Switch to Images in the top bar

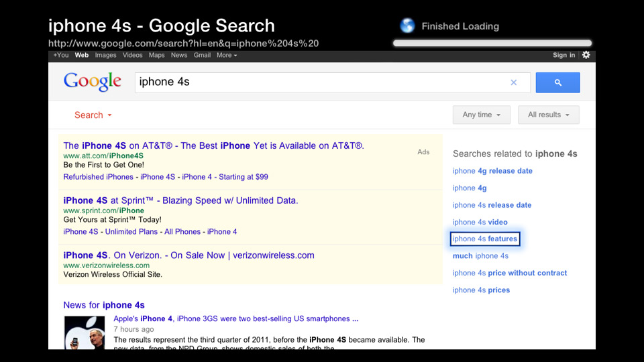105,55
